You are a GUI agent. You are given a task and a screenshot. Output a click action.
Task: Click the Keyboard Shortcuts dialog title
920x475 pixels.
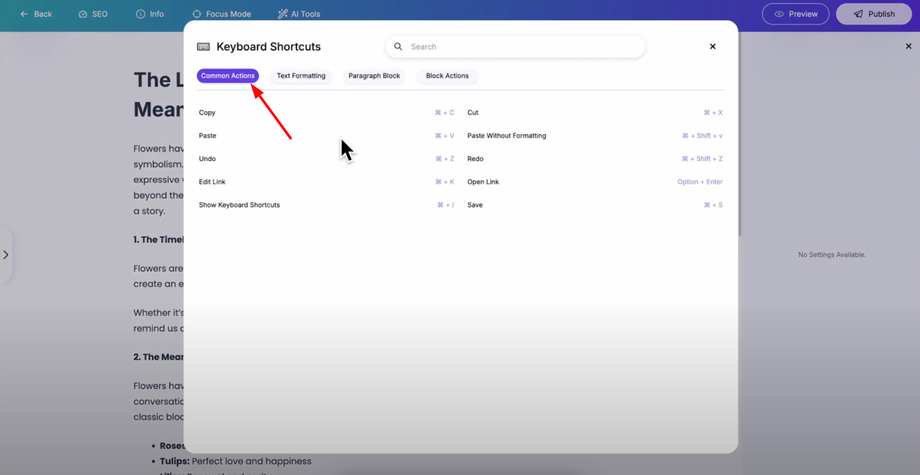click(x=269, y=47)
